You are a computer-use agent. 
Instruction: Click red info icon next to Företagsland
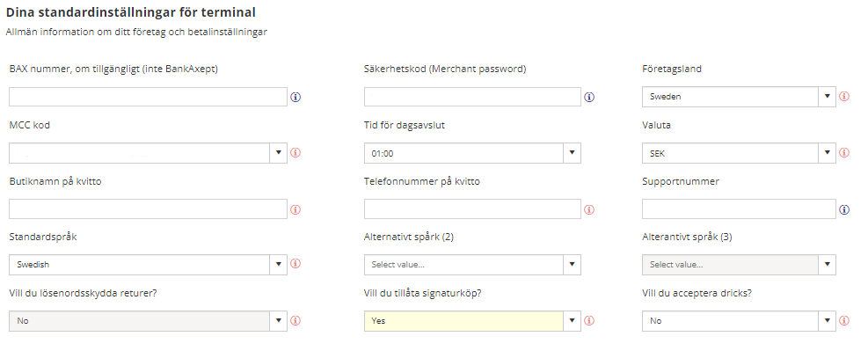844,97
